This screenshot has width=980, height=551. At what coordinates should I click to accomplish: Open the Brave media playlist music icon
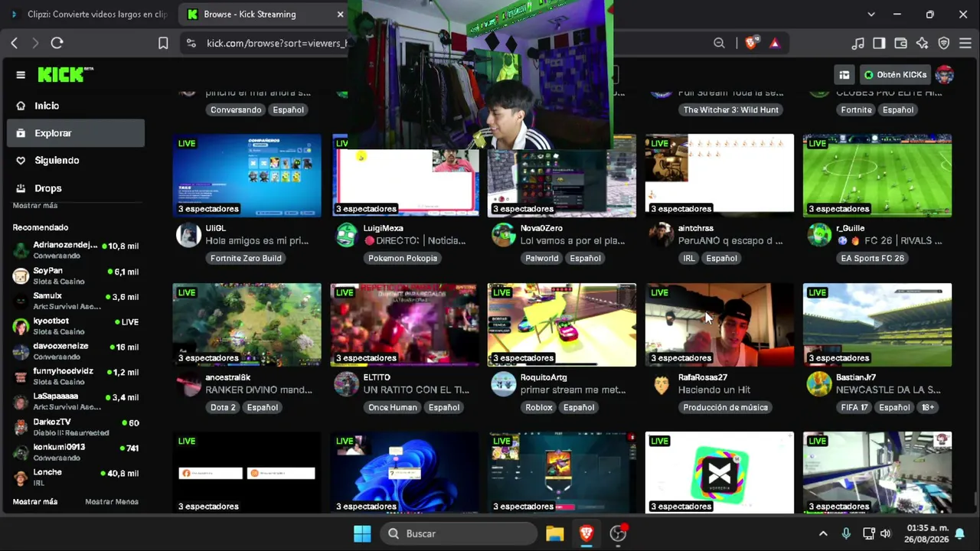coord(858,44)
